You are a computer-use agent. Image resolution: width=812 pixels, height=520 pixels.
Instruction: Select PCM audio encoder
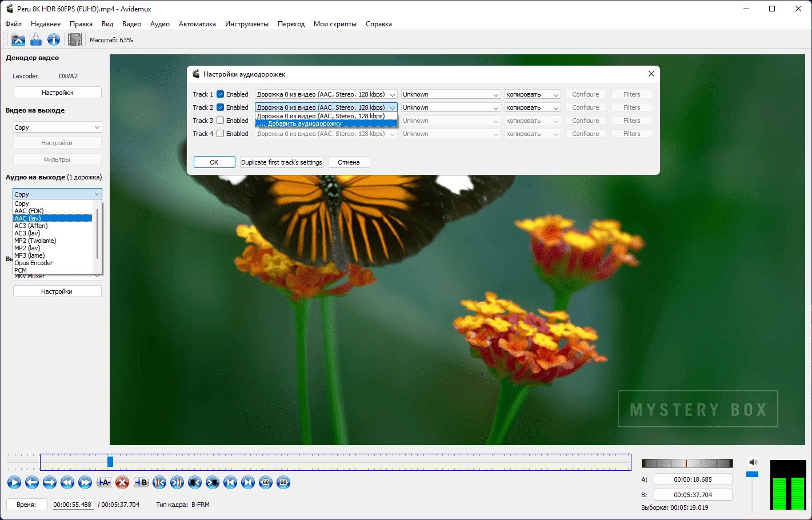tap(53, 270)
